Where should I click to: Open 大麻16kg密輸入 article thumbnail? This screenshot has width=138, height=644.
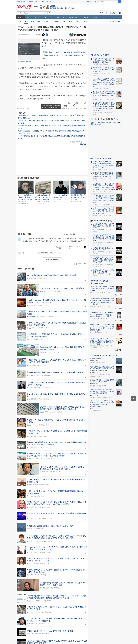pos(28,349)
